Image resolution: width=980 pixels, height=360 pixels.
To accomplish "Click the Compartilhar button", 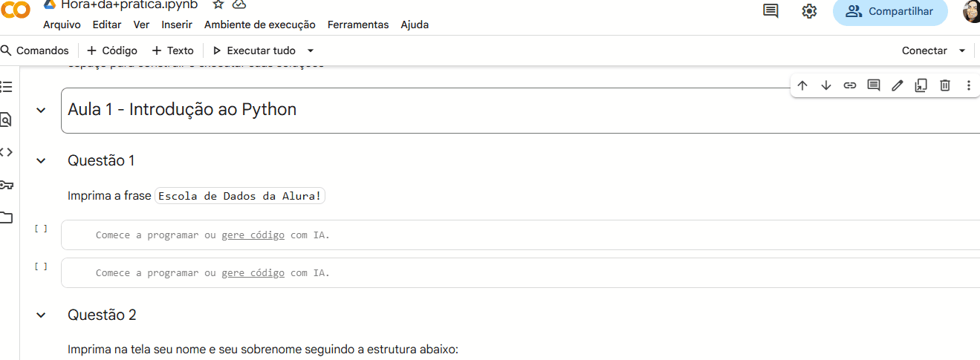I will point(890,11).
